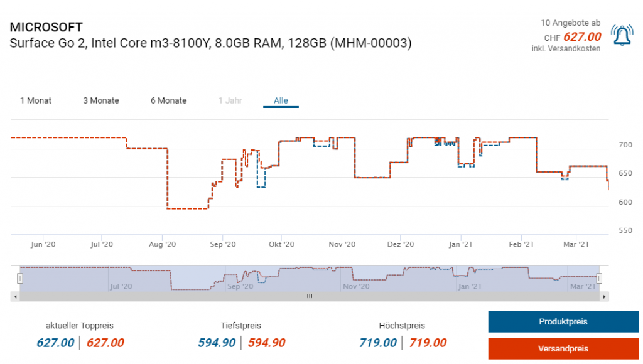
Task: Select the 1 Monat range tab
Action: coord(36,100)
